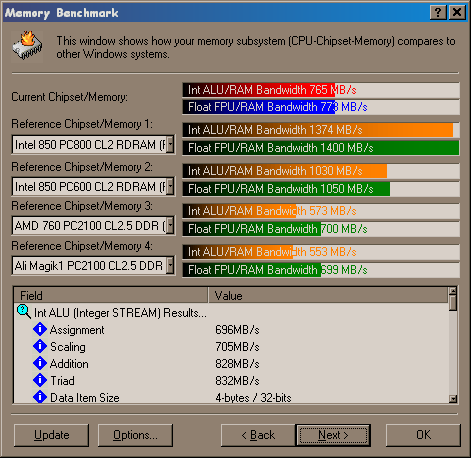Select the Scaling row text
The height and width of the screenshot is (458, 471).
(68, 347)
